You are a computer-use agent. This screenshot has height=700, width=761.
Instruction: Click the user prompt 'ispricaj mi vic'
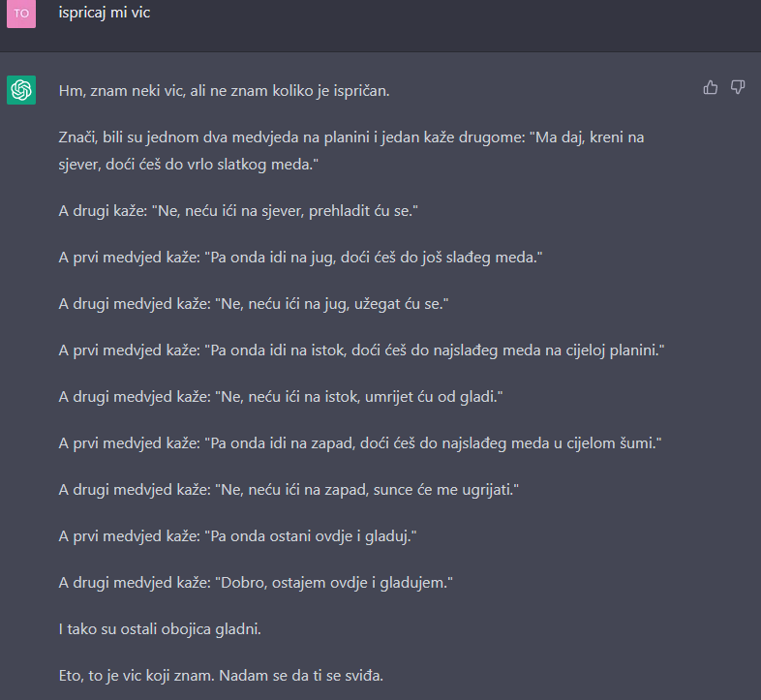coord(105,13)
